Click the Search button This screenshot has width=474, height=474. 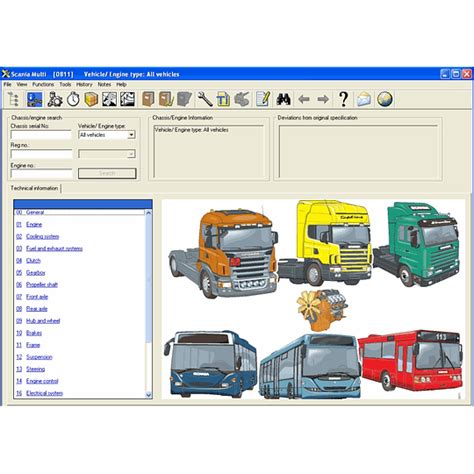pos(107,173)
